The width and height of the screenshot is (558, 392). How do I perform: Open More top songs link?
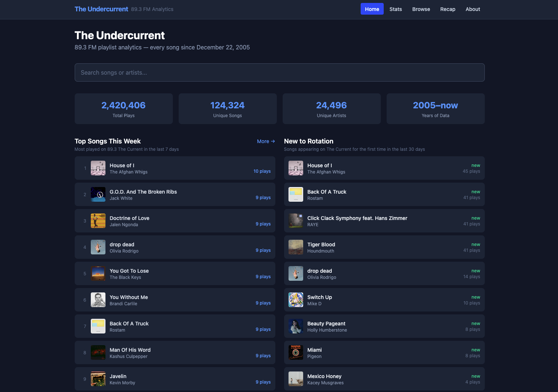(266, 141)
